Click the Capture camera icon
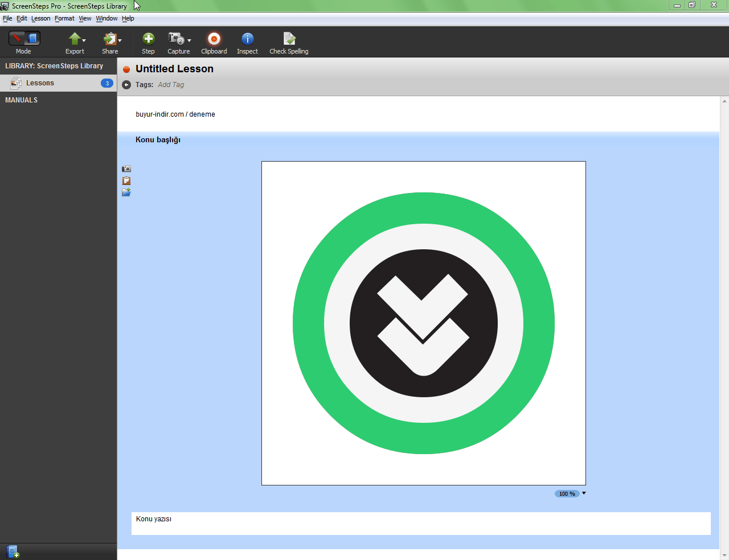The image size is (729, 560). click(x=176, y=38)
